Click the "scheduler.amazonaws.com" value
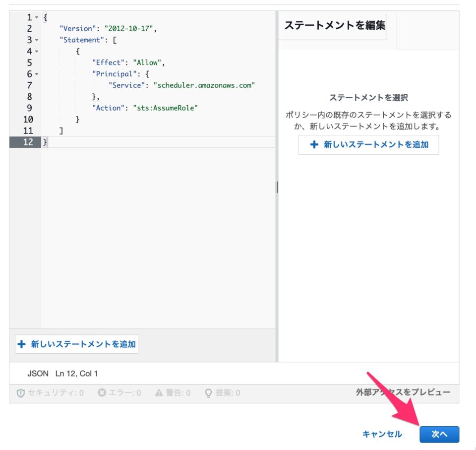The width and height of the screenshot is (476, 450). (x=204, y=85)
